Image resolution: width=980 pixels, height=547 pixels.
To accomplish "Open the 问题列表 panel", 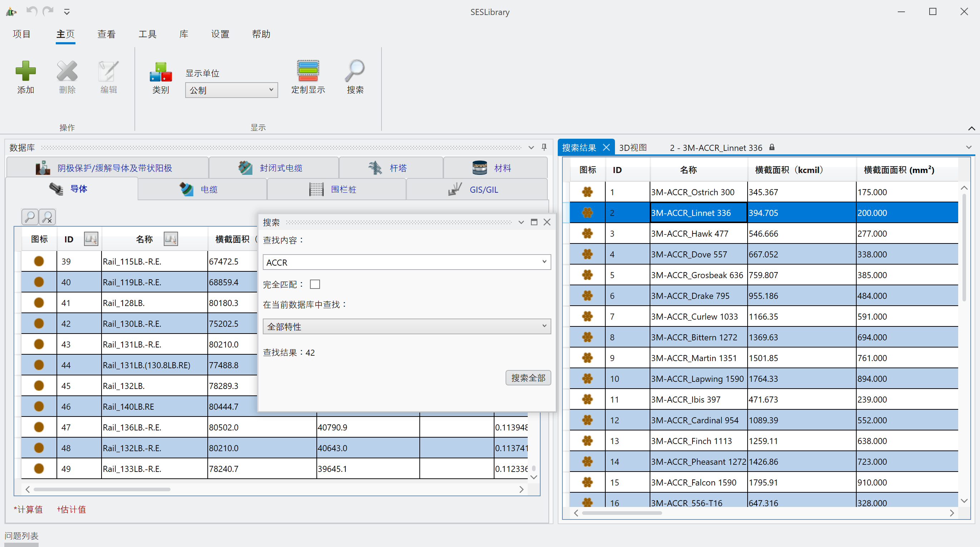I will click(21, 536).
